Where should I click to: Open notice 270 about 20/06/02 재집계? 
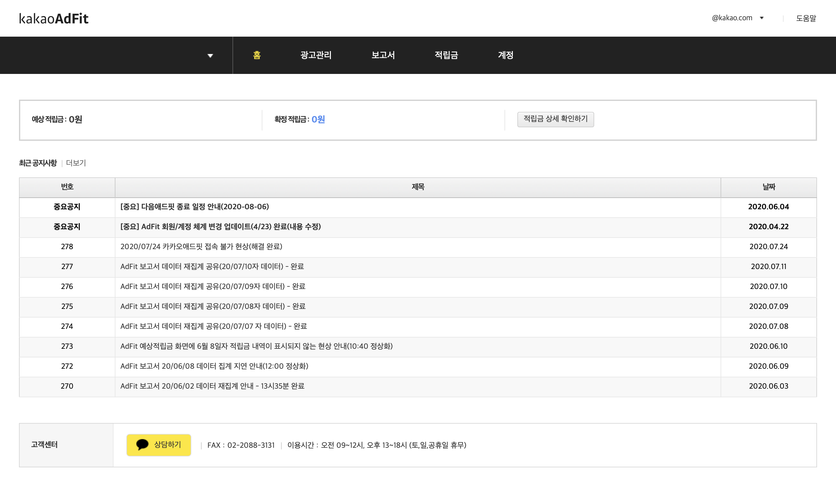coord(212,386)
